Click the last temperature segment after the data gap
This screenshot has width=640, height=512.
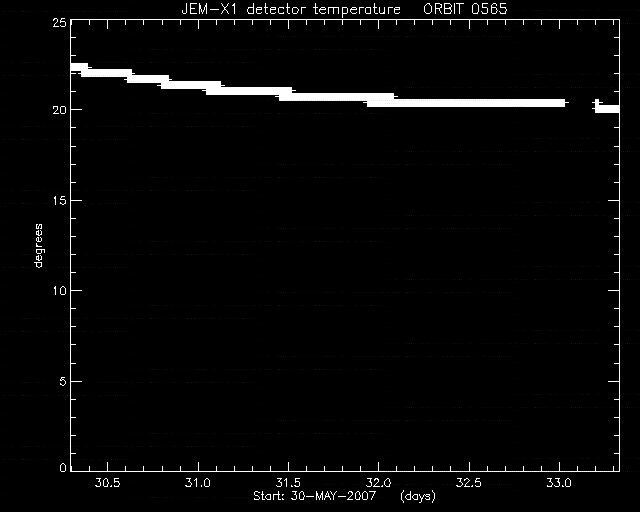pos(607,109)
